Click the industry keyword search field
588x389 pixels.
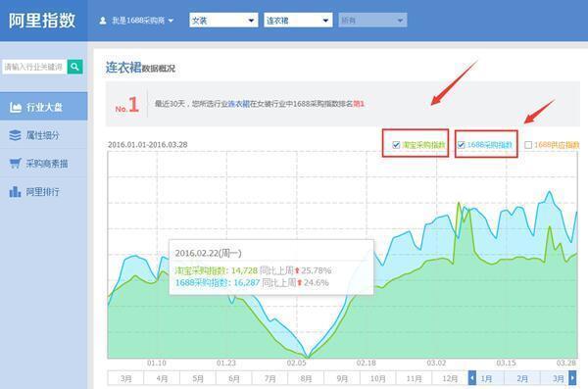point(34,67)
